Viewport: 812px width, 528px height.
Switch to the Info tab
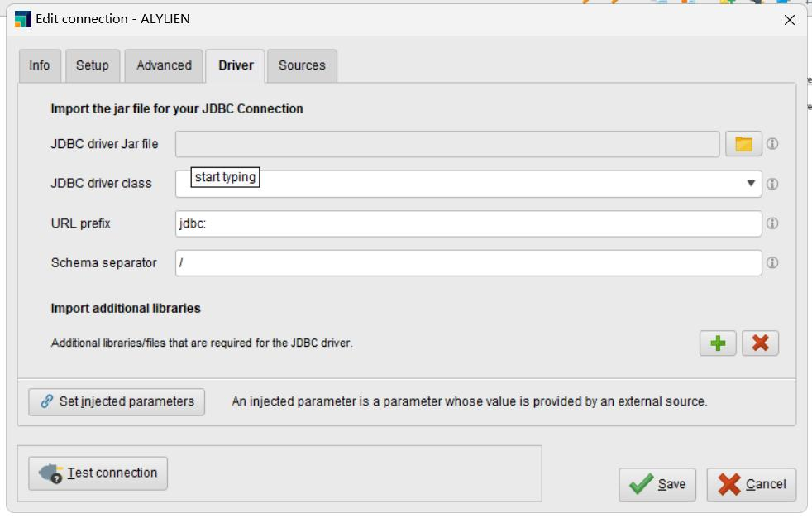pos(40,66)
